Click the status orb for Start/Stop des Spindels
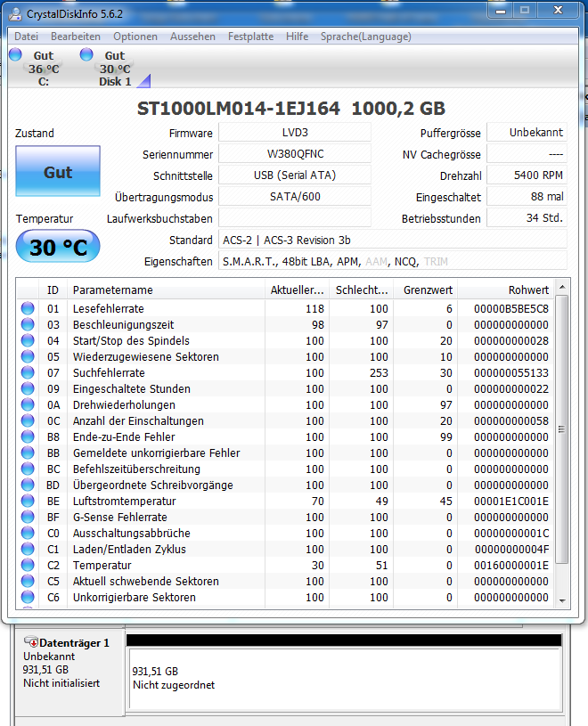The image size is (588, 726). coord(28,340)
